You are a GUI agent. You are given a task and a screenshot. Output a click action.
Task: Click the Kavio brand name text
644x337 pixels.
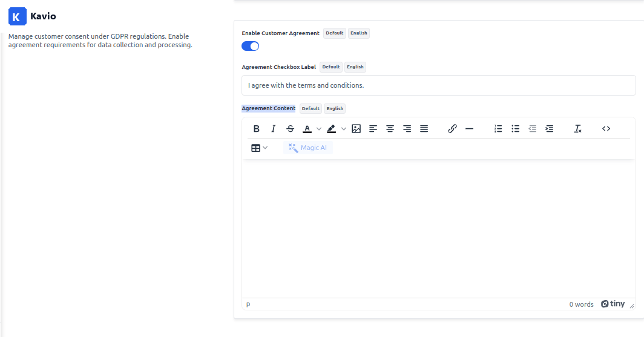pos(43,16)
